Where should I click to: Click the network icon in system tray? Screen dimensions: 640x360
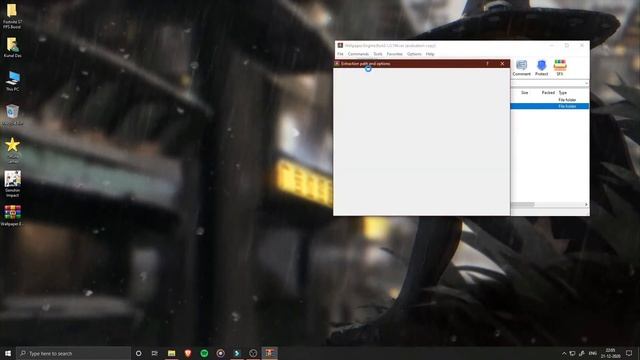[573, 353]
